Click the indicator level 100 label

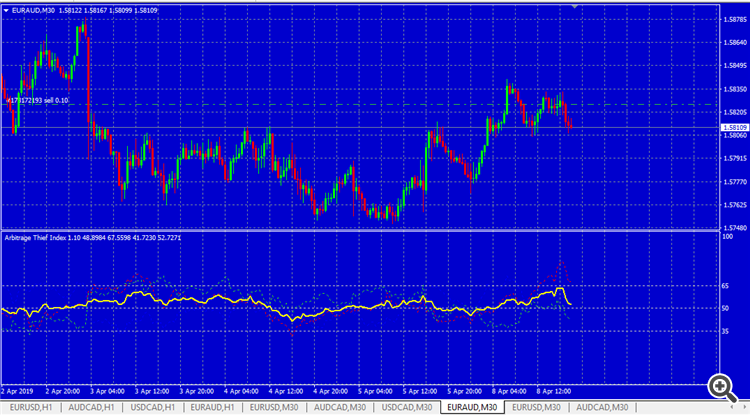(x=727, y=237)
